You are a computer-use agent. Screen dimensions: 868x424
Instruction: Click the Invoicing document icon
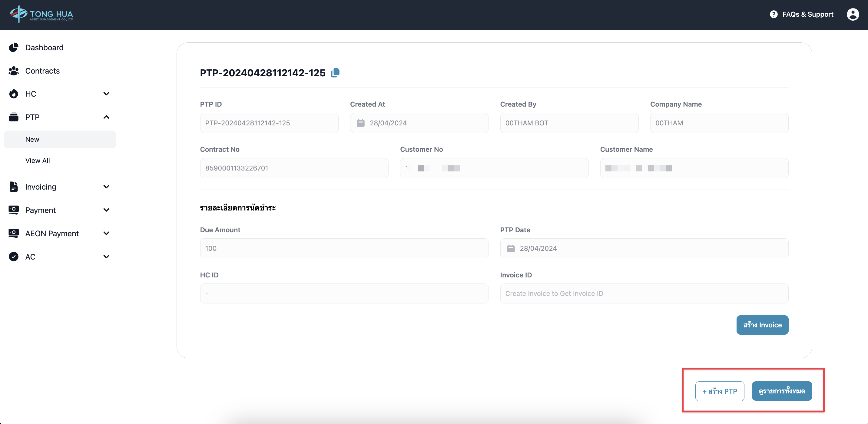click(14, 187)
